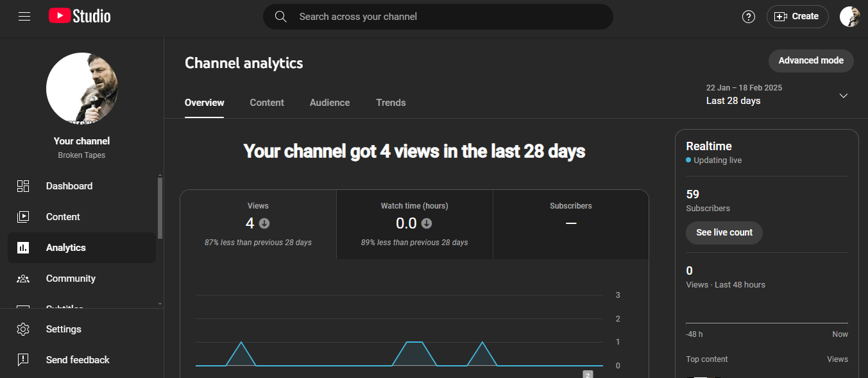Click the sidebar scrollbar down arrow
The height and width of the screenshot is (378, 868).
coord(160,304)
